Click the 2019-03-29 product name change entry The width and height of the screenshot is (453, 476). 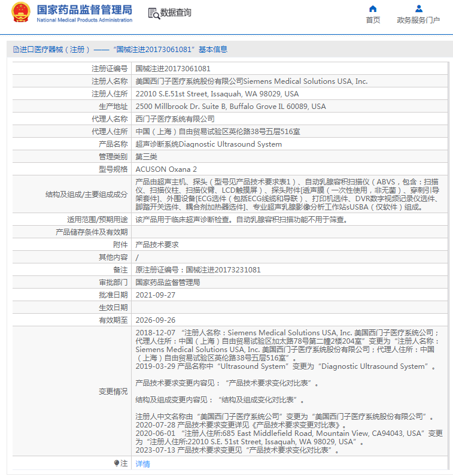click(x=285, y=366)
